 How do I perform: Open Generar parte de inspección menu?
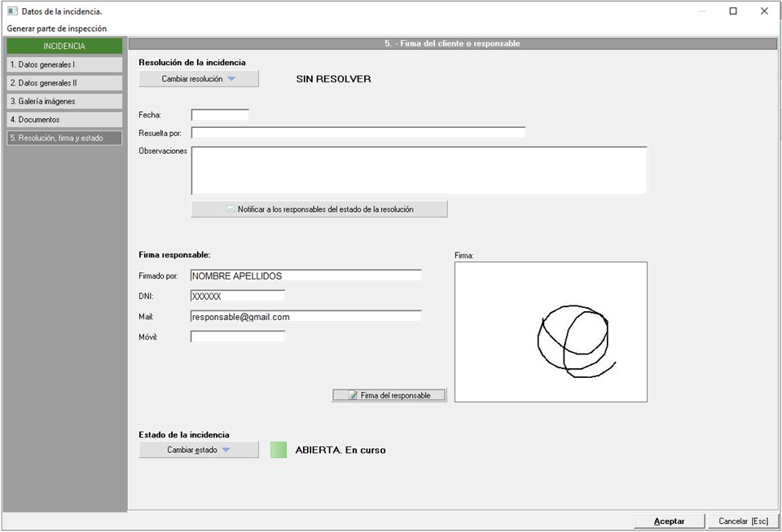coord(56,29)
